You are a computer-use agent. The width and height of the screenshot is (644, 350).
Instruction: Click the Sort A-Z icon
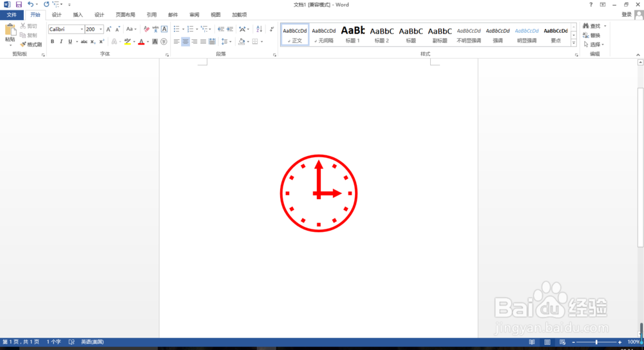(259, 29)
